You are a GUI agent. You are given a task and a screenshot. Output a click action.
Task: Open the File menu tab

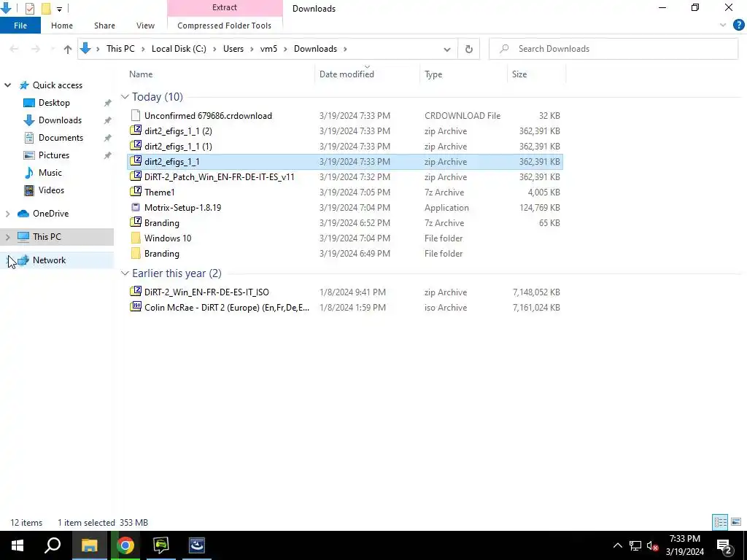[x=20, y=26]
